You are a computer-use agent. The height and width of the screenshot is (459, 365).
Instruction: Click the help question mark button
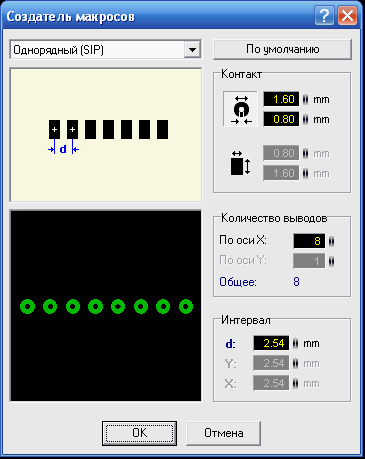click(x=324, y=16)
